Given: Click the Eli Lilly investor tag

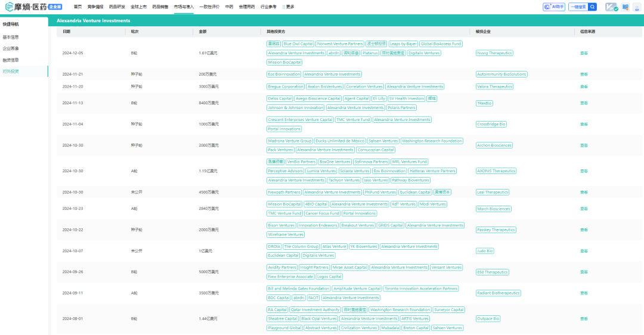Looking at the screenshot, I should [x=379, y=98].
